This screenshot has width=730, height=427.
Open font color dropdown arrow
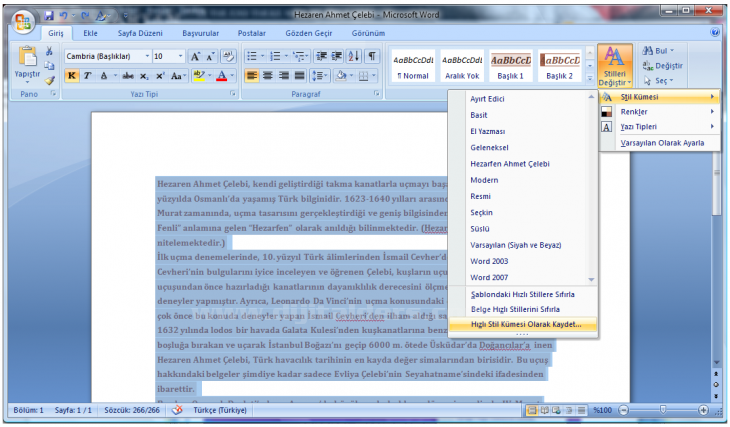232,75
